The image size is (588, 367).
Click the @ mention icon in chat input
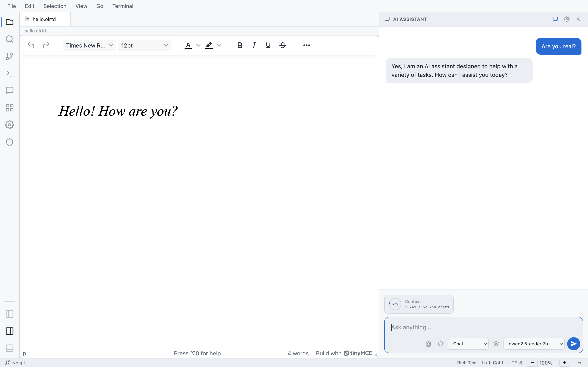pyautogui.click(x=428, y=344)
